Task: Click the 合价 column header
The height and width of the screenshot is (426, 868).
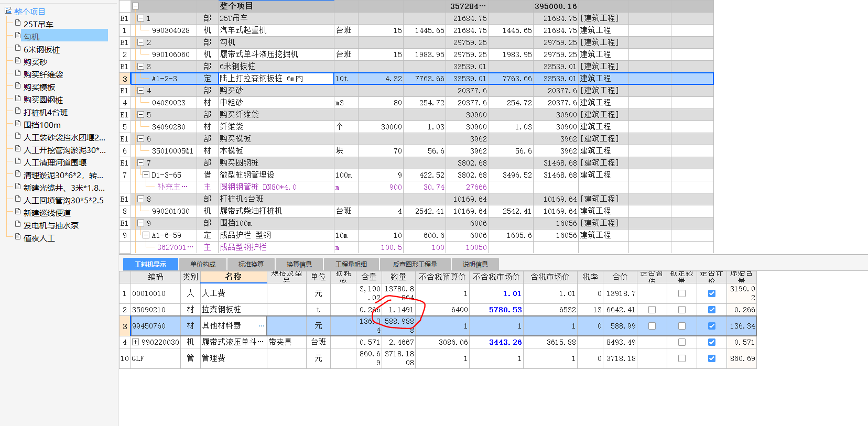Action: [x=620, y=277]
